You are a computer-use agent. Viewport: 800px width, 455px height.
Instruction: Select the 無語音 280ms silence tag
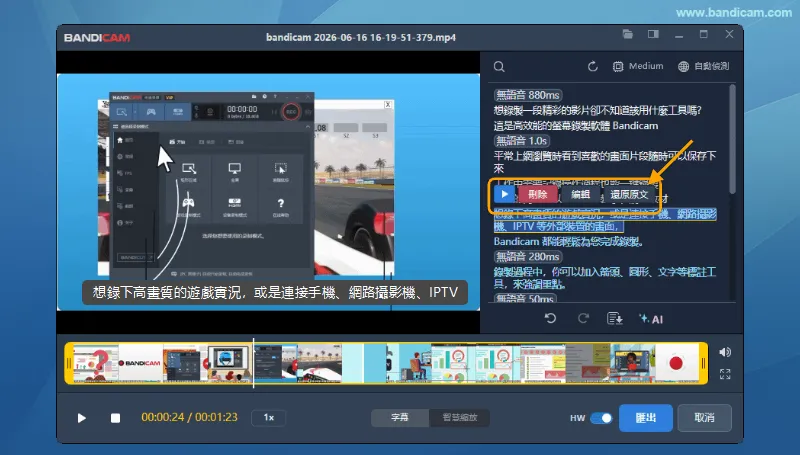click(x=528, y=256)
